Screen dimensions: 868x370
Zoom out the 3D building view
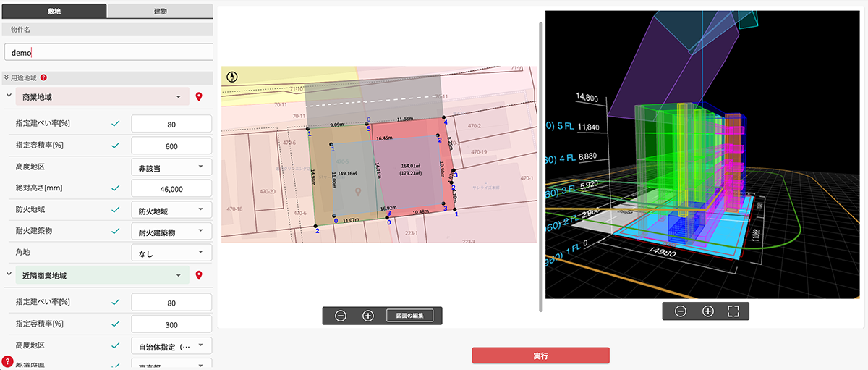(681, 311)
